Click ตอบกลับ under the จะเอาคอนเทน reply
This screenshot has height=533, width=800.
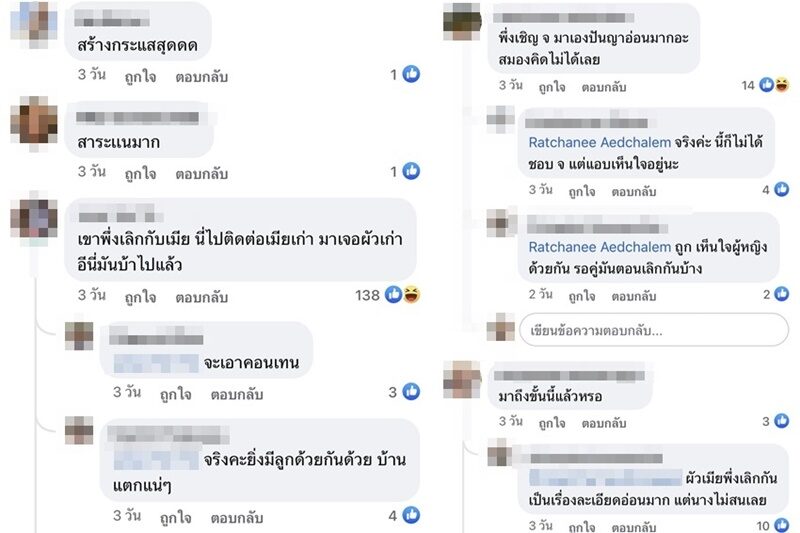coord(237,394)
